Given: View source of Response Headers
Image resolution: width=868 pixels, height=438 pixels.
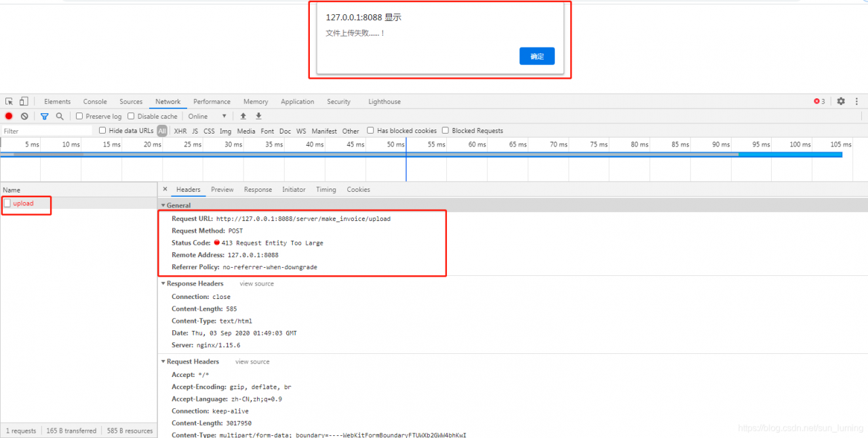Looking at the screenshot, I should point(256,284).
